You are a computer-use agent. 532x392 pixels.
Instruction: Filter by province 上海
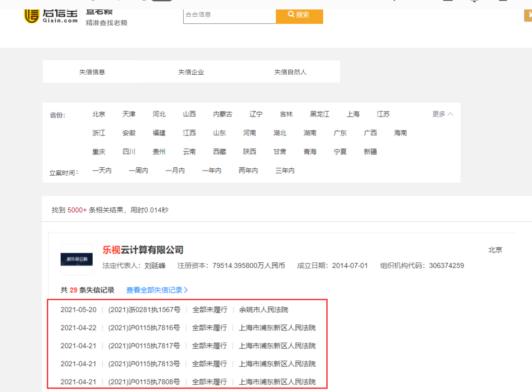coord(353,114)
